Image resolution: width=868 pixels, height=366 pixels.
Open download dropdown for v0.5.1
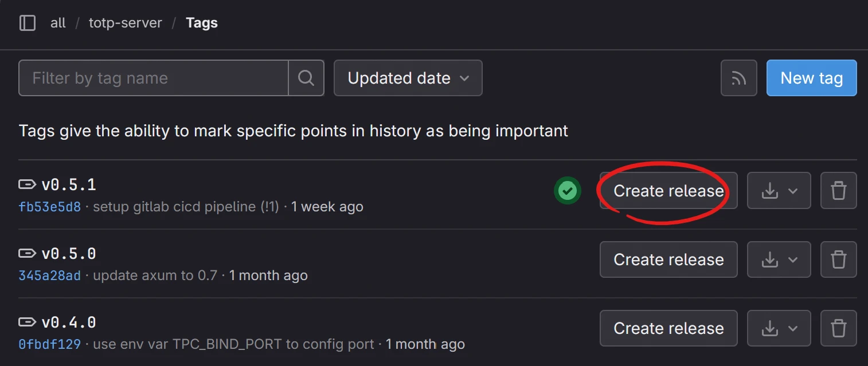click(779, 191)
